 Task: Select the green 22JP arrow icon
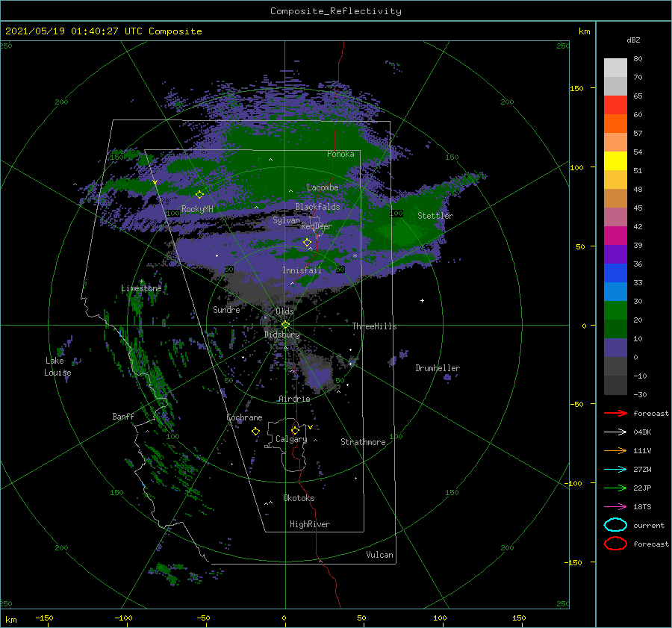(x=615, y=488)
